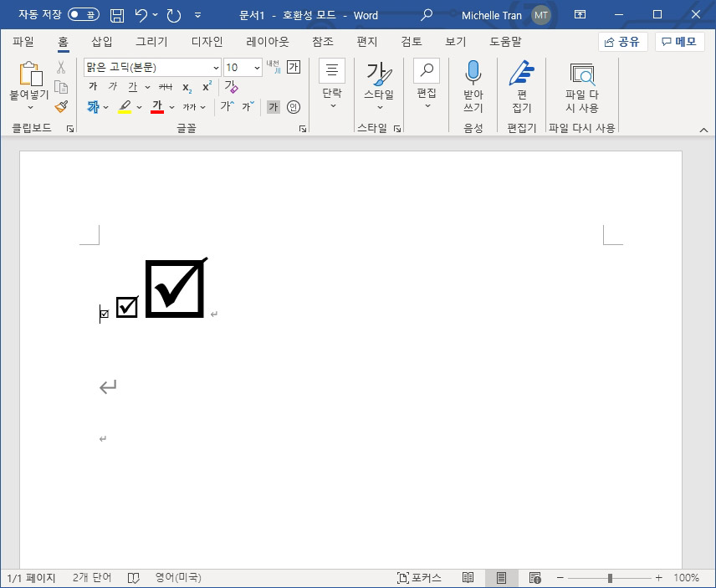Click the Copy icon
Image resolution: width=716 pixels, height=588 pixels.
coord(61,87)
